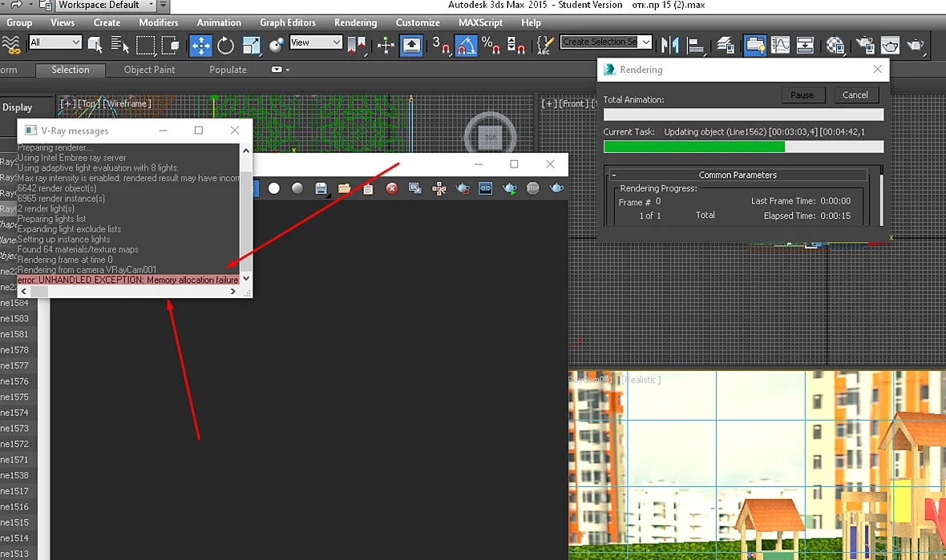Toggle Keyboard Shortcut Override
The width and height of the screenshot is (946, 560).
pos(410,45)
